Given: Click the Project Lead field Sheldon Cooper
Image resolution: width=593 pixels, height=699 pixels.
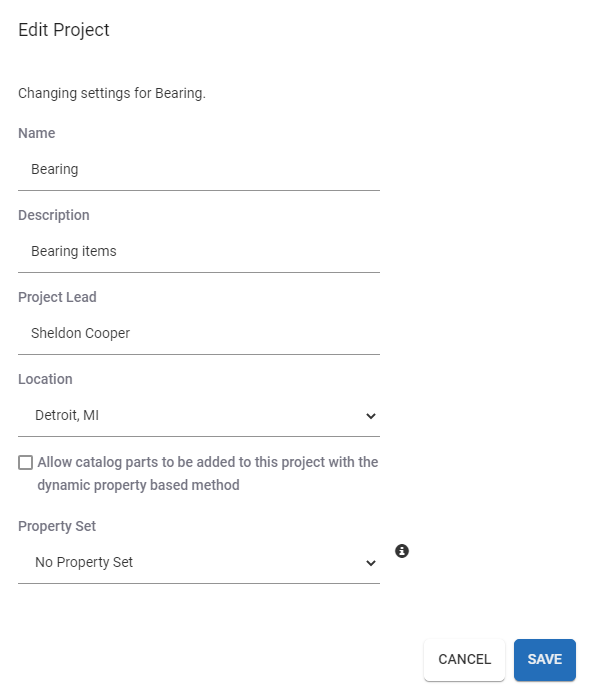Looking at the screenshot, I should tap(199, 333).
